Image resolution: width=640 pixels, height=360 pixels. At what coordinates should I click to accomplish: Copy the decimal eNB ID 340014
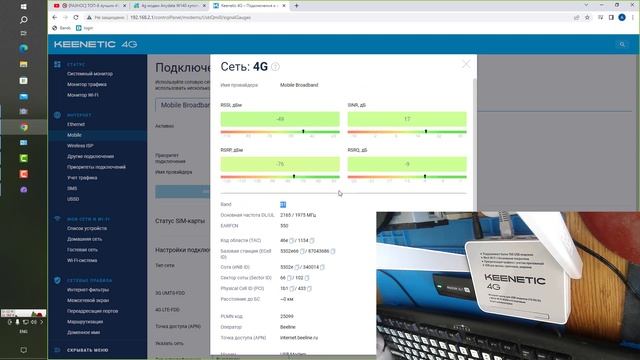click(x=322, y=267)
